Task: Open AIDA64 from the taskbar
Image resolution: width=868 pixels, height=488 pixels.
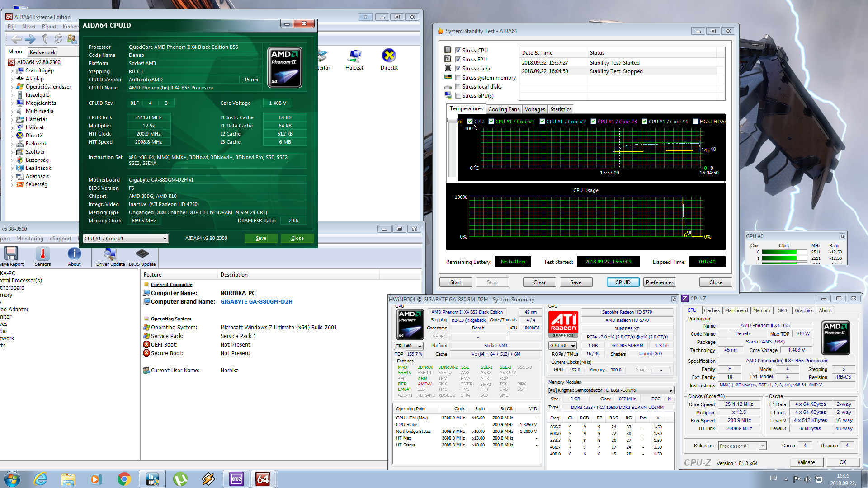Action: coord(263,479)
